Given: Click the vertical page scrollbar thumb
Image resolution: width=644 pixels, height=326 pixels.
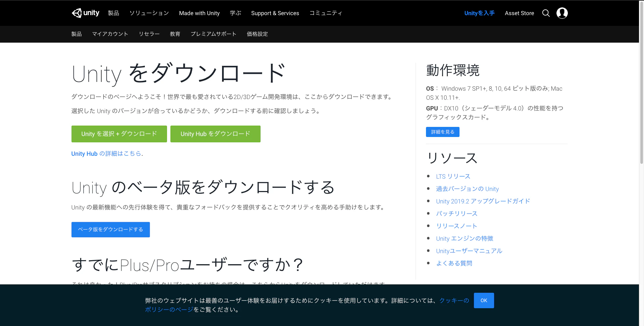Looking at the screenshot, I should pos(642,82).
